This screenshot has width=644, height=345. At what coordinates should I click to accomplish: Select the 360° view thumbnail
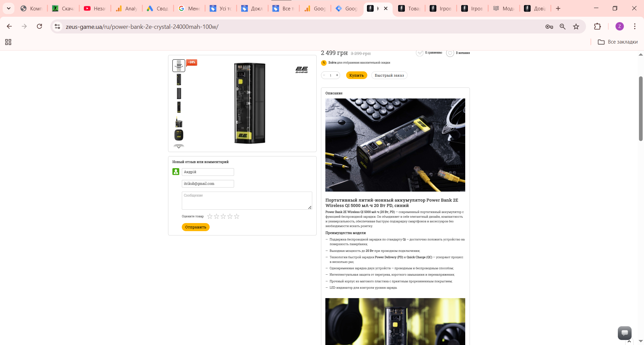[x=179, y=66]
